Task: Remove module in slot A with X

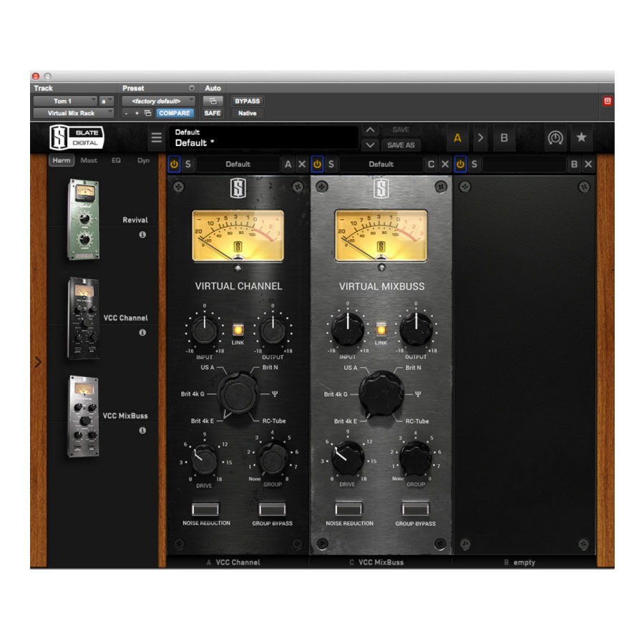Action: tap(302, 165)
